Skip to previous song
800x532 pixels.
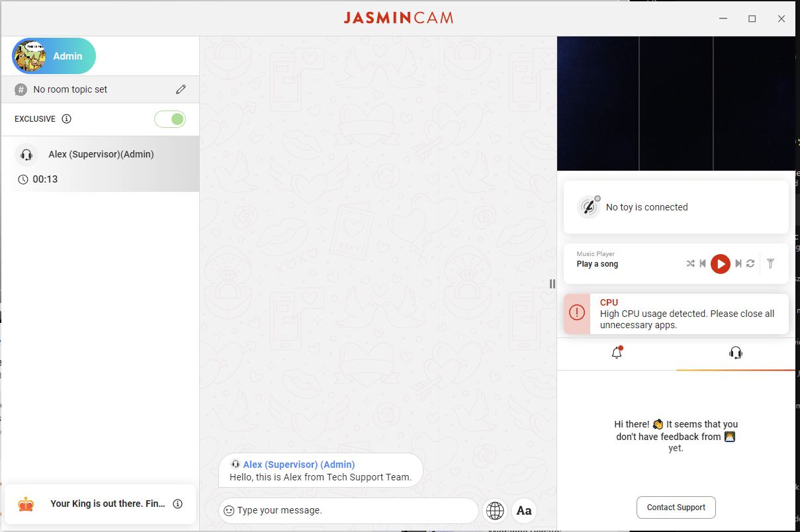pyautogui.click(x=703, y=264)
